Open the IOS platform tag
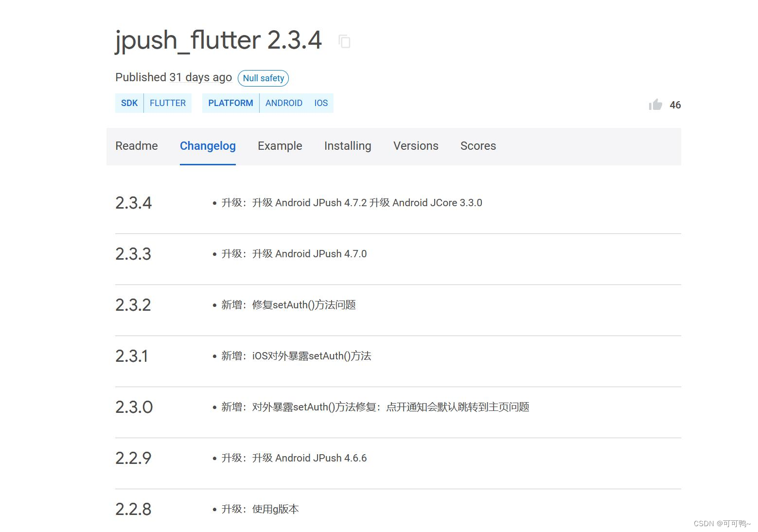Viewport: 758px width, 532px height. click(321, 103)
